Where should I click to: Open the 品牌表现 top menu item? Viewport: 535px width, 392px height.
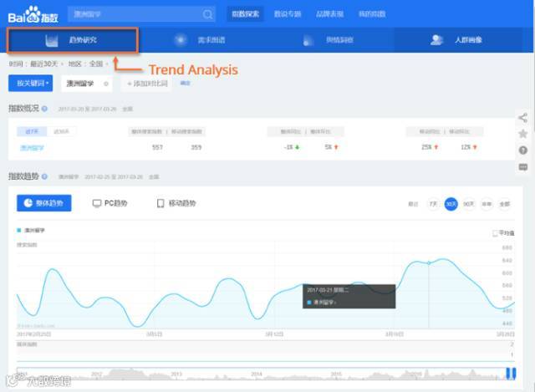329,14
